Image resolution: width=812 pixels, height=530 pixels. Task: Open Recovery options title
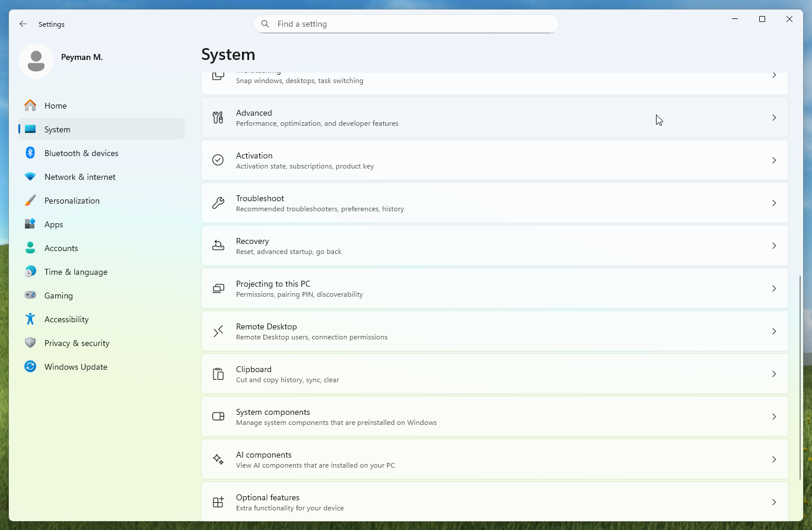click(x=253, y=241)
